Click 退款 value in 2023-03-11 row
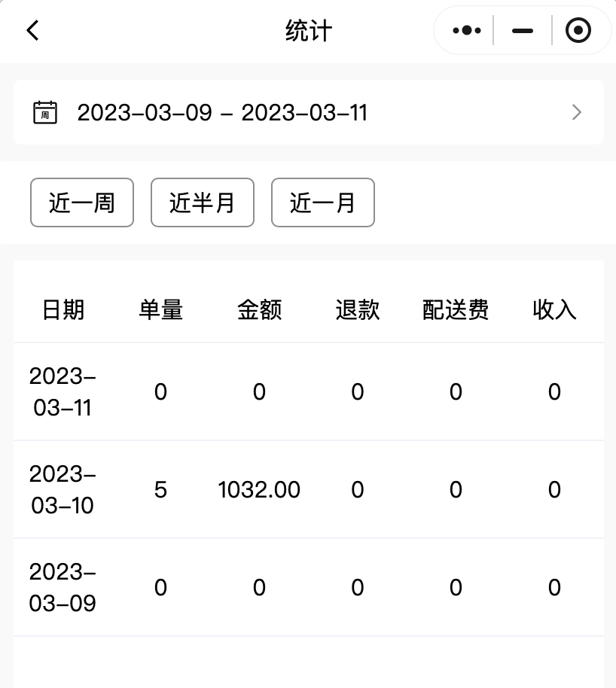Viewport: 616px width, 688px height. [x=358, y=392]
